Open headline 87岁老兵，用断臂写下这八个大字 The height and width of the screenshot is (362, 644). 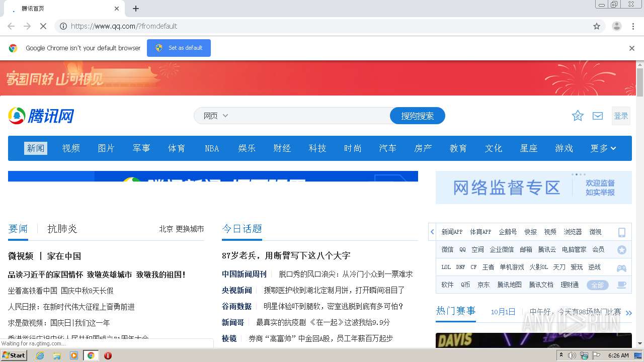click(286, 255)
